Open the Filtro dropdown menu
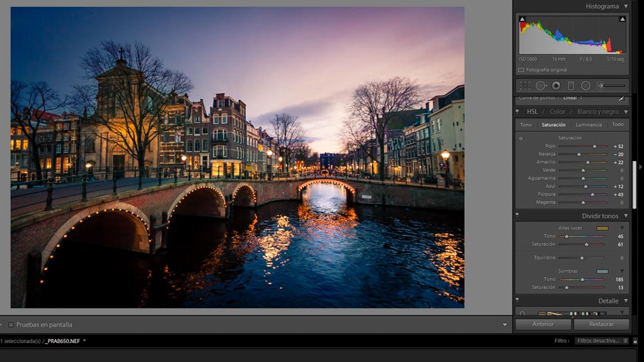This screenshot has width=644, height=362. [602, 341]
